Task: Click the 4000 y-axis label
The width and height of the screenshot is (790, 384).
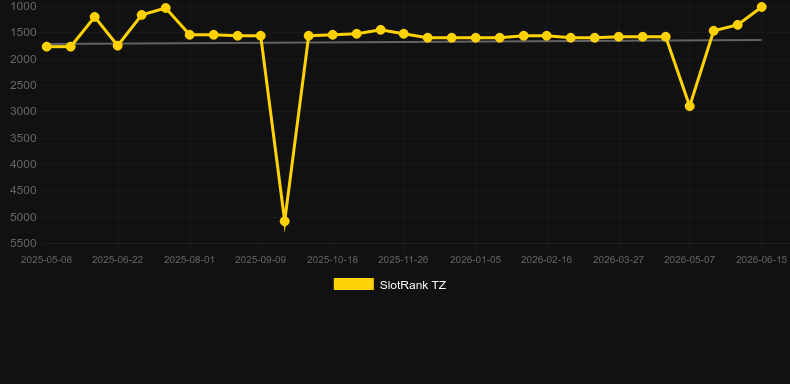Action: coord(24,164)
